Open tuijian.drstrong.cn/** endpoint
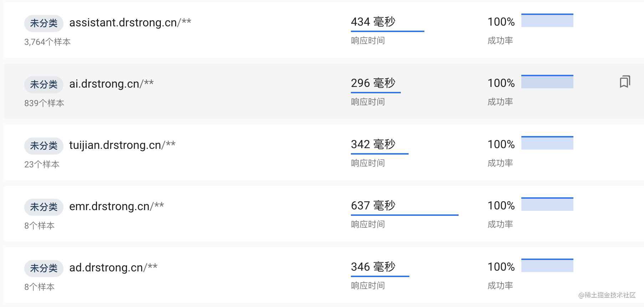644x307 pixels. [x=122, y=145]
